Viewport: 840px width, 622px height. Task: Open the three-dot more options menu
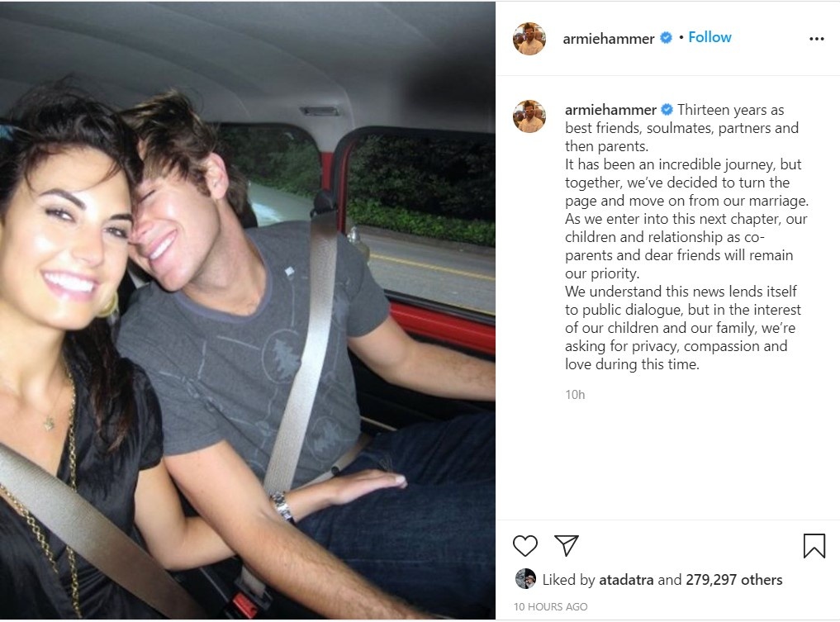point(816,39)
